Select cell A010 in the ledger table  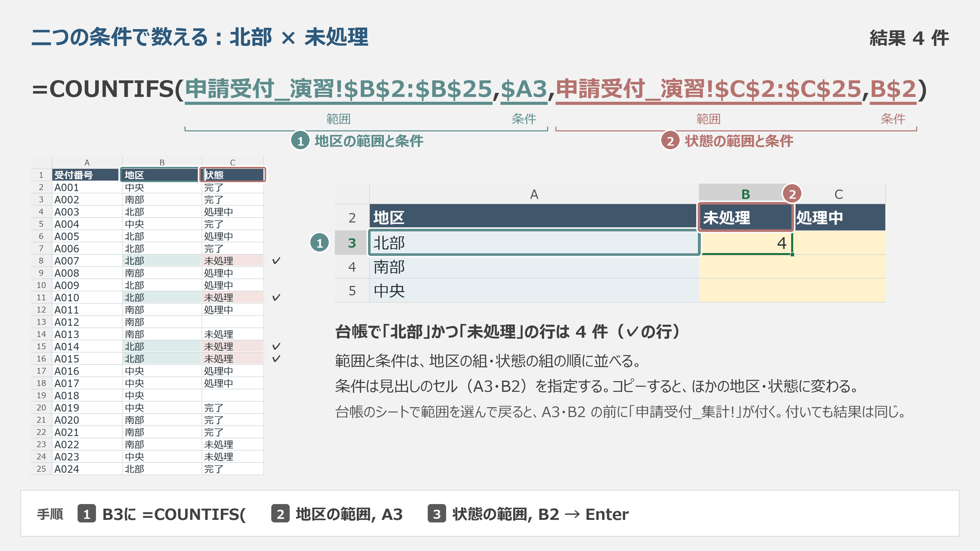(x=87, y=297)
